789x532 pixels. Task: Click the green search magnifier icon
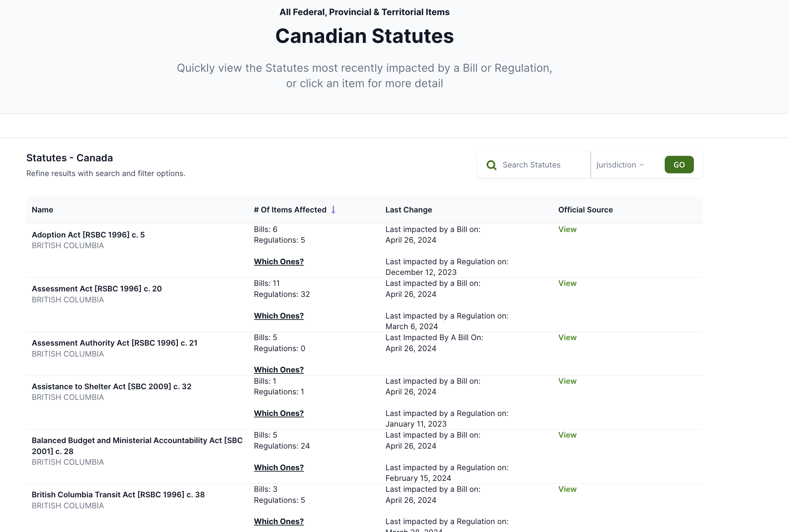[x=491, y=165]
